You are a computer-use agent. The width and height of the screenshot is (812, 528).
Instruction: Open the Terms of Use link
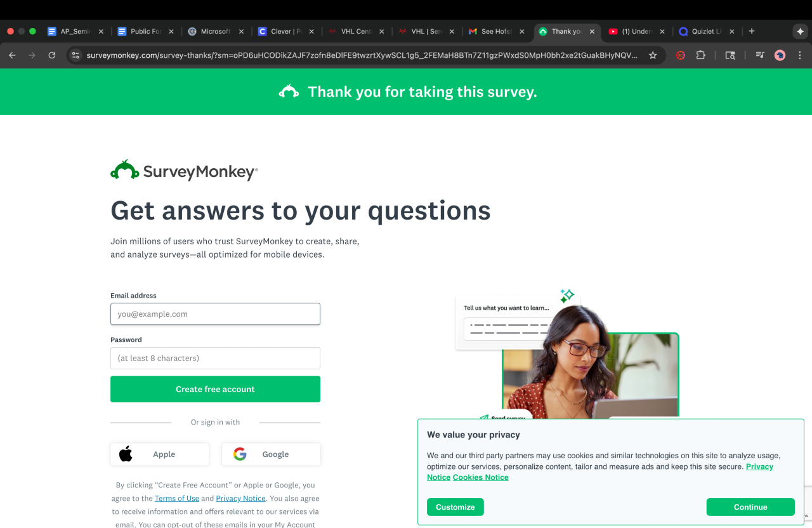click(x=177, y=499)
